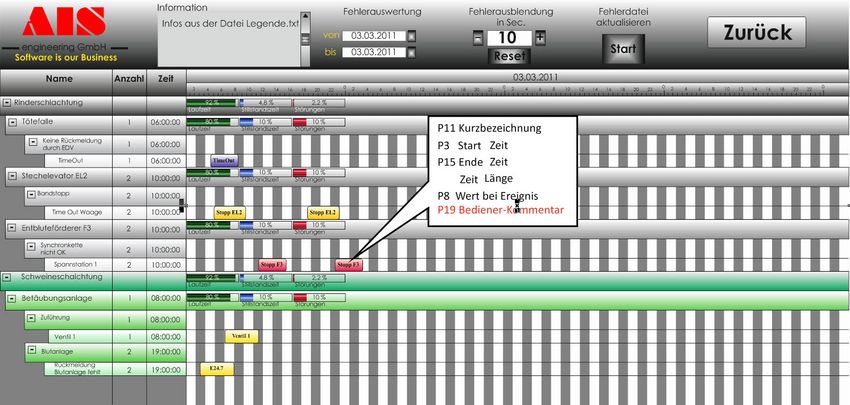Click the 'von' date field

click(374, 36)
